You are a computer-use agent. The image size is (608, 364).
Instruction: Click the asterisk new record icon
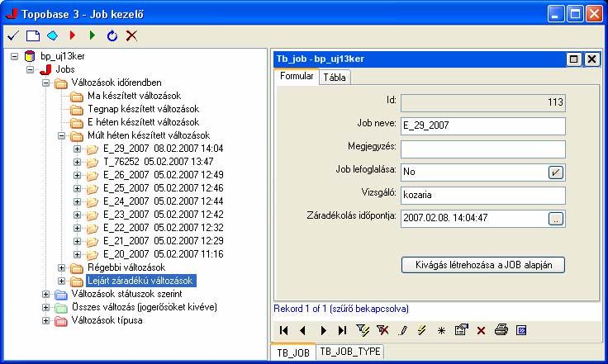point(441,331)
